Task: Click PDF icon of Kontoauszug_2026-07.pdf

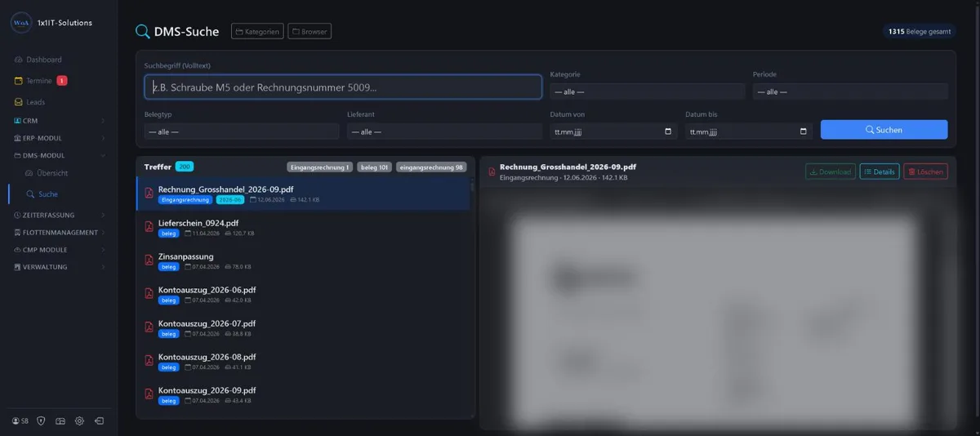Action: coord(149,327)
